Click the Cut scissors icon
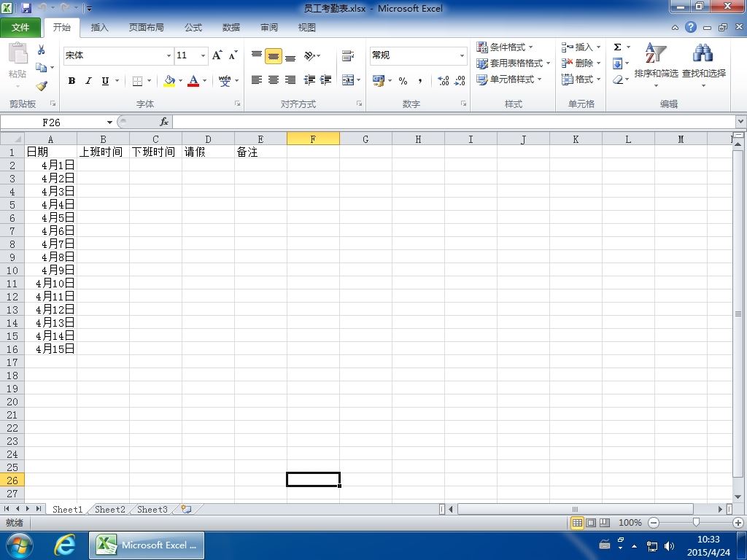The width and height of the screenshot is (747, 560). click(x=42, y=50)
